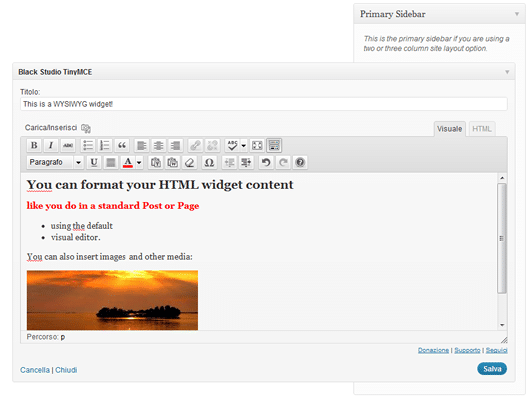
Task: Open the editor help question mark icon
Action: (x=300, y=163)
